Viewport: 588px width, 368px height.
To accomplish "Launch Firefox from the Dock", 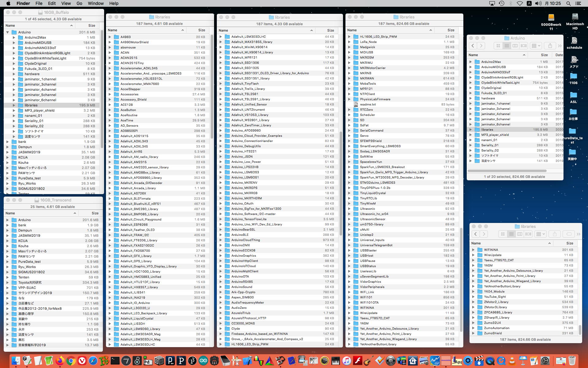I will (60, 361).
